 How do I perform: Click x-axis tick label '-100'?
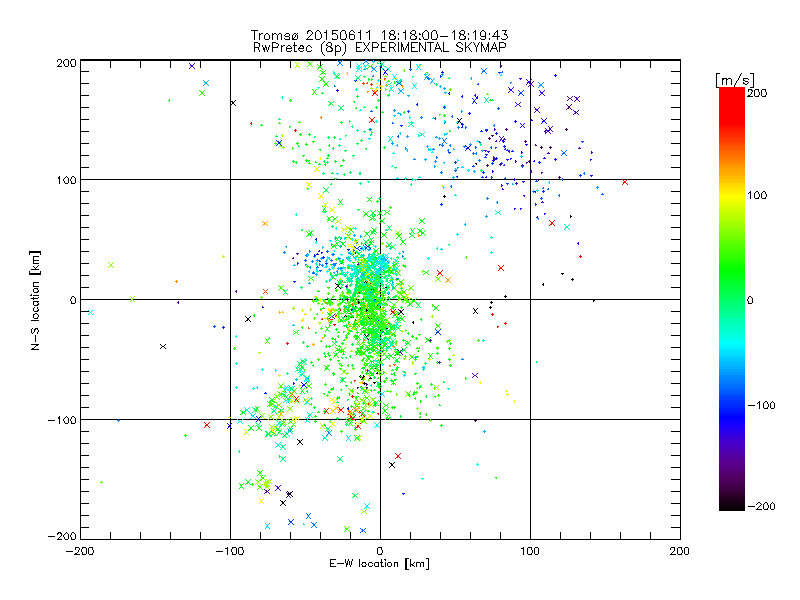(x=230, y=551)
